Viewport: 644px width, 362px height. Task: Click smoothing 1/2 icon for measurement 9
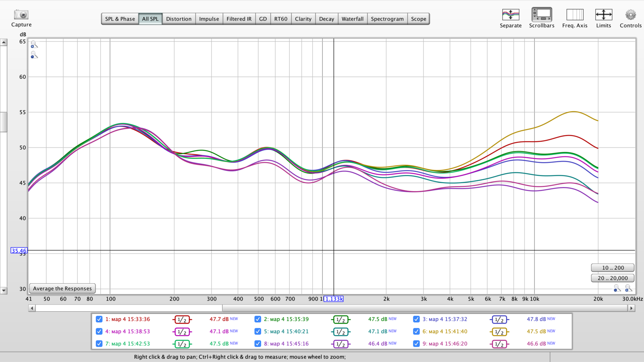(x=499, y=344)
